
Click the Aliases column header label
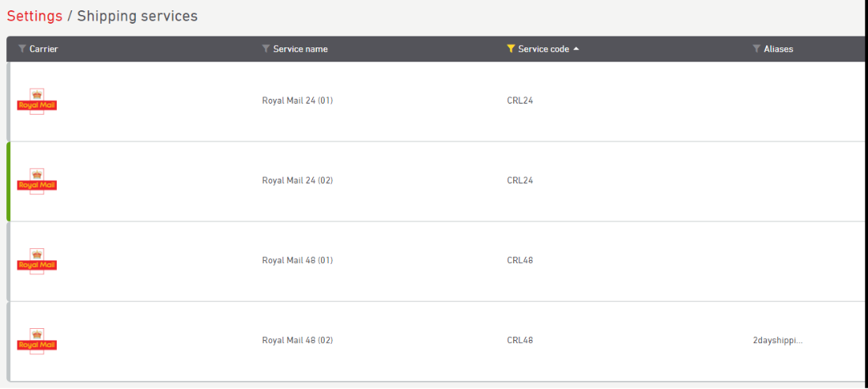778,49
